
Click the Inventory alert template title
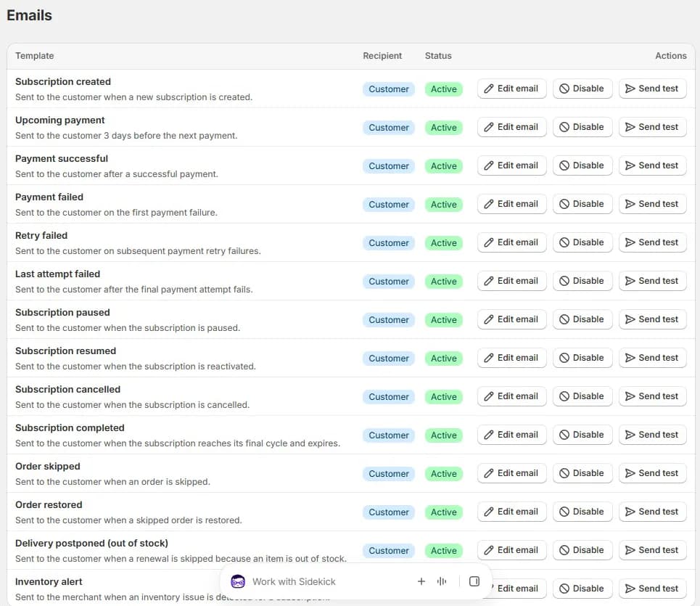[49, 581]
